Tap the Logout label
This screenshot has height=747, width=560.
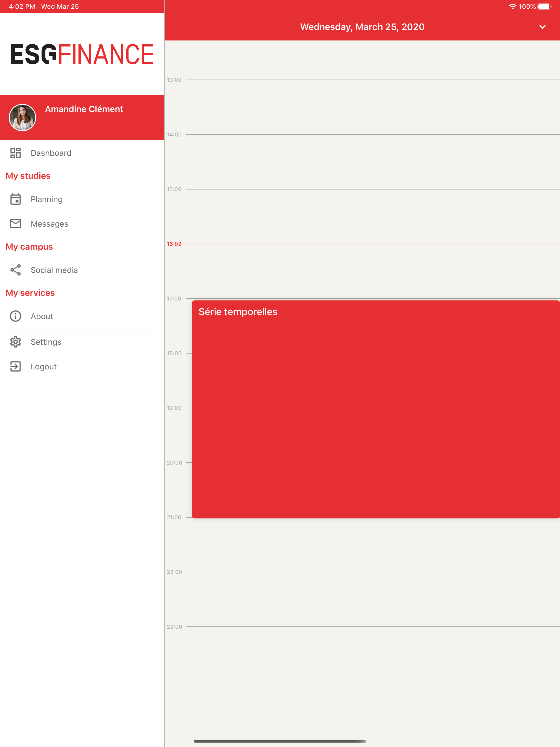click(x=43, y=367)
